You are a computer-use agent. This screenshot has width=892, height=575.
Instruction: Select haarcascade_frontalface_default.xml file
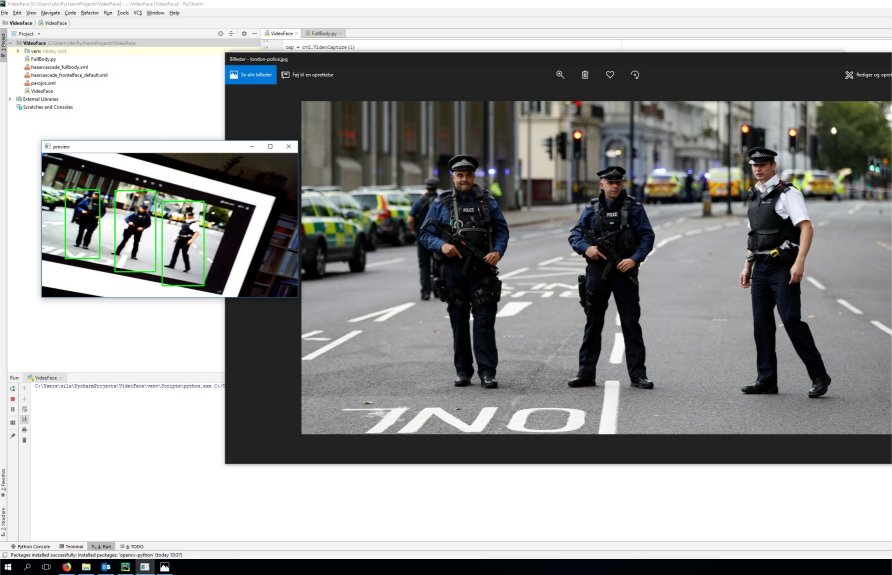point(69,75)
